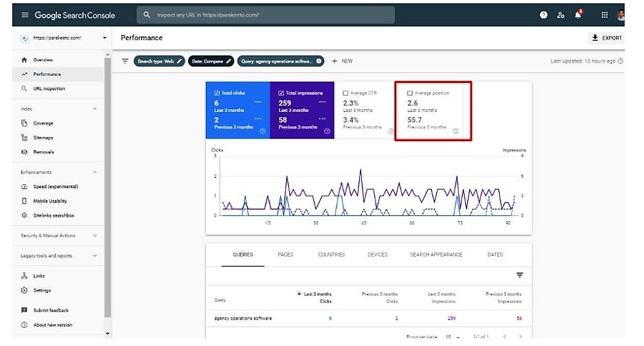Image resolution: width=644 pixels, height=346 pixels.
Task: Enable the Average CTR checkbox
Action: [x=346, y=93]
